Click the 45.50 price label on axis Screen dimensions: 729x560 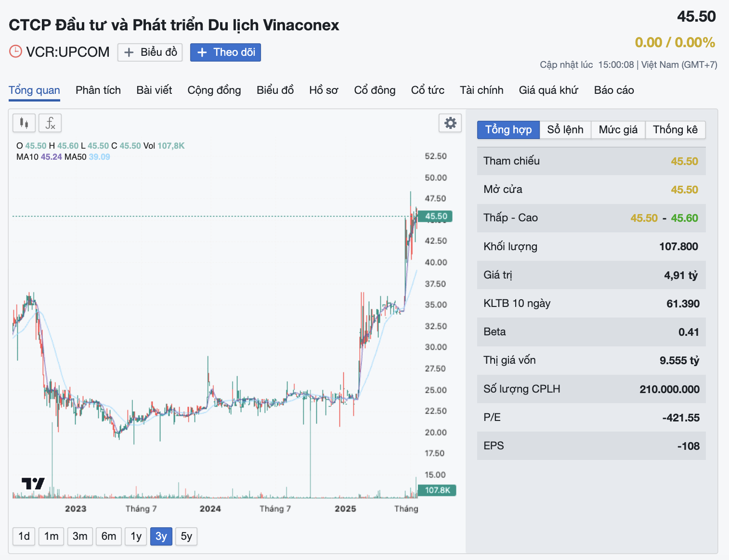(435, 216)
